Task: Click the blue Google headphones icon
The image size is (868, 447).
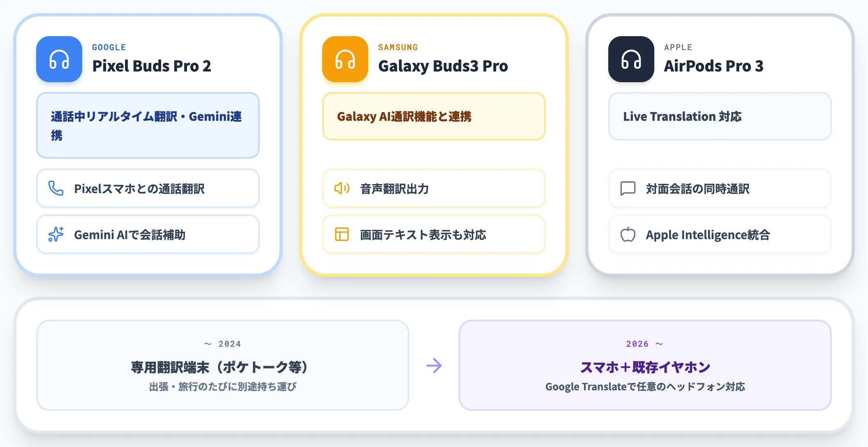Action: [59, 59]
